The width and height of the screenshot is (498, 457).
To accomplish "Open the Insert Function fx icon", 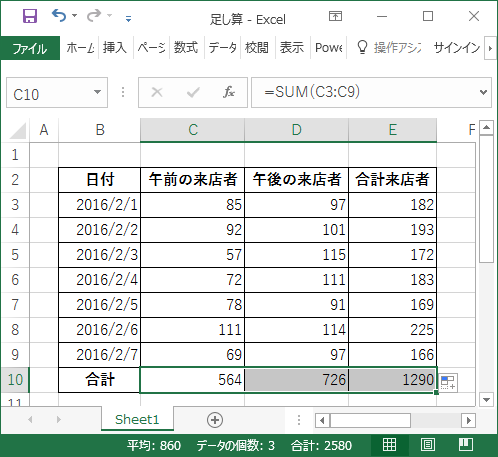I will (229, 92).
